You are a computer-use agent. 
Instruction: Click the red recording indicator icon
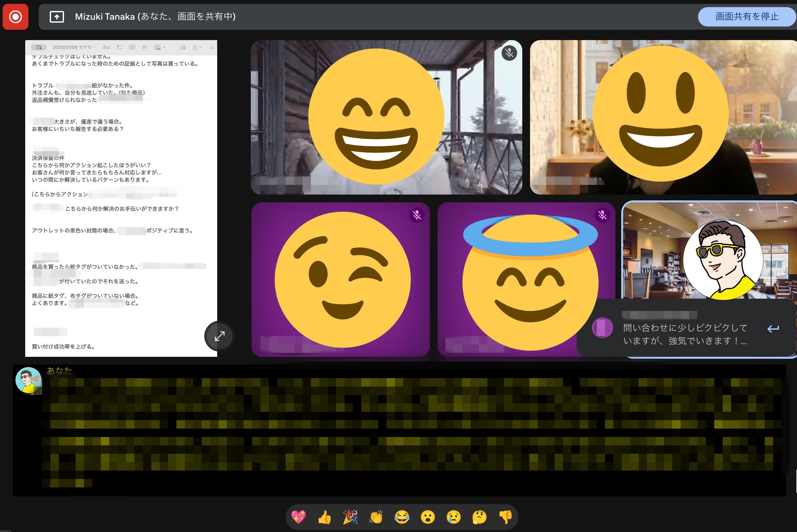15,16
